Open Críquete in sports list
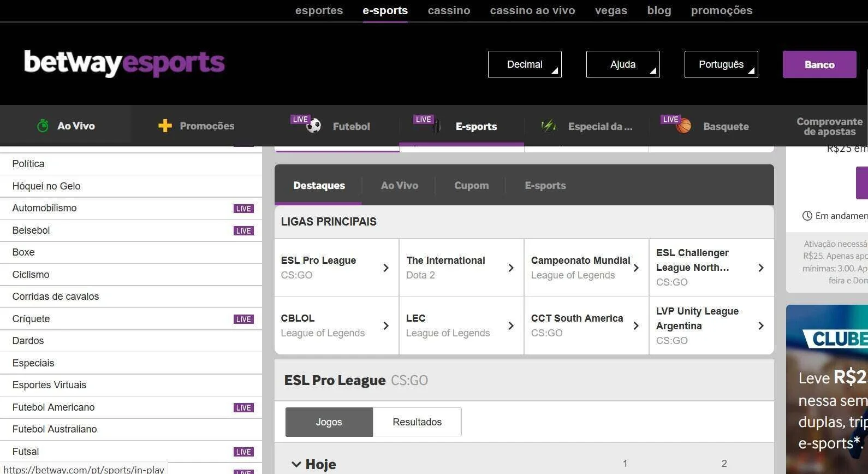The image size is (868, 474). pos(131,319)
